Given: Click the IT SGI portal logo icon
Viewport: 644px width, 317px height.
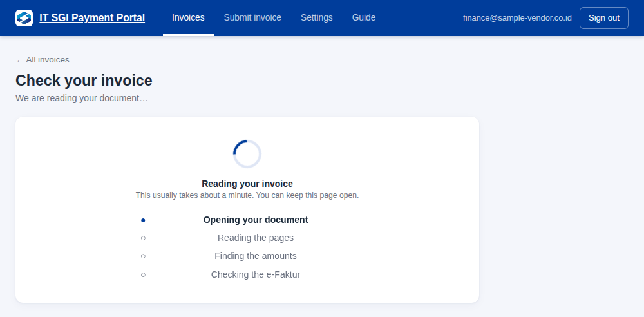Looking at the screenshot, I should 24,18.
